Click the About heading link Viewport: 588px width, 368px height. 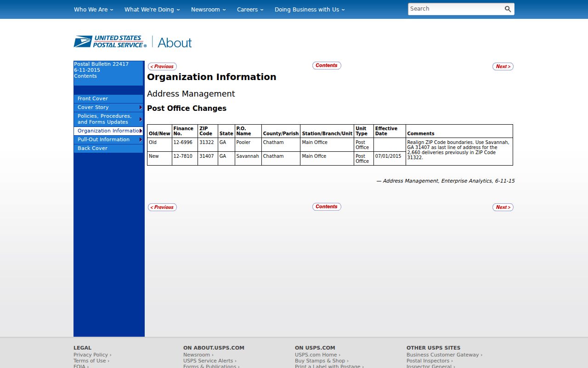tap(175, 43)
